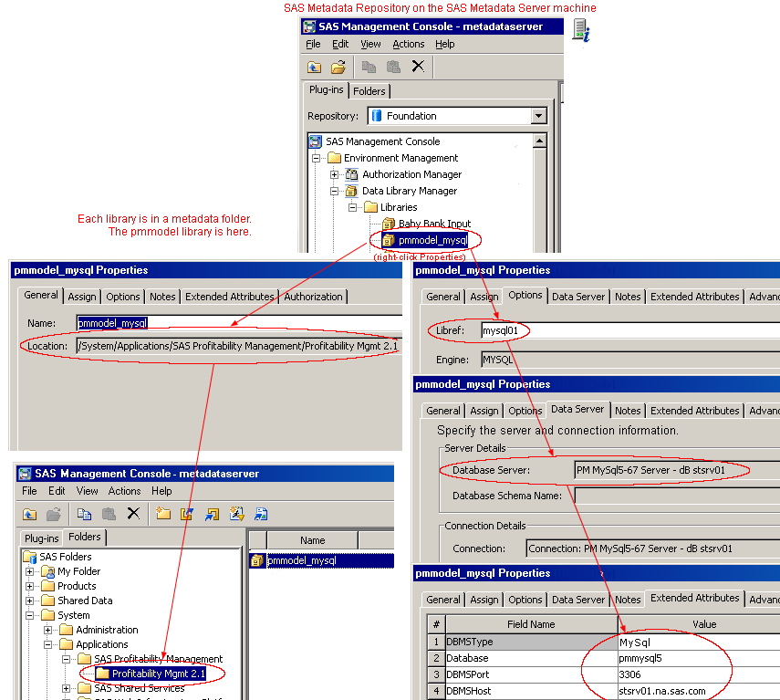Click the Delete X icon in upper console toolbar

[418, 67]
